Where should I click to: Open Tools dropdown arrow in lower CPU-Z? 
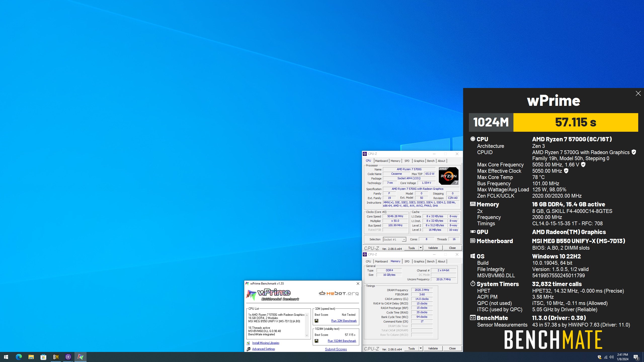(x=420, y=348)
